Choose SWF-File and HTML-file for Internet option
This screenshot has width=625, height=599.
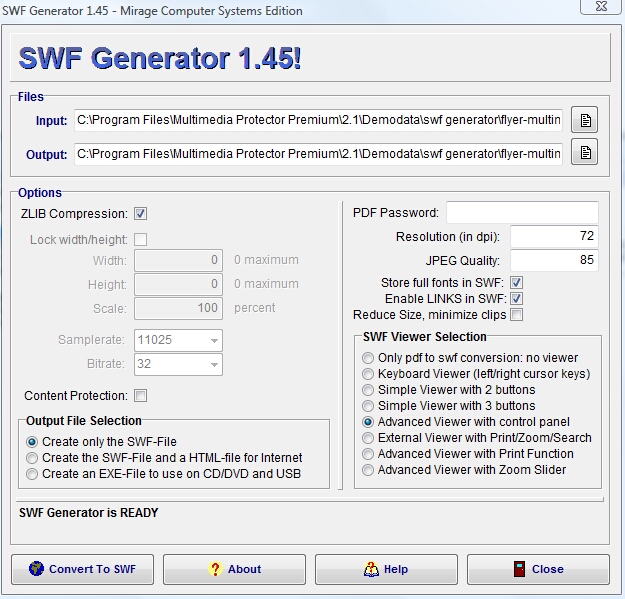pyautogui.click(x=33, y=458)
